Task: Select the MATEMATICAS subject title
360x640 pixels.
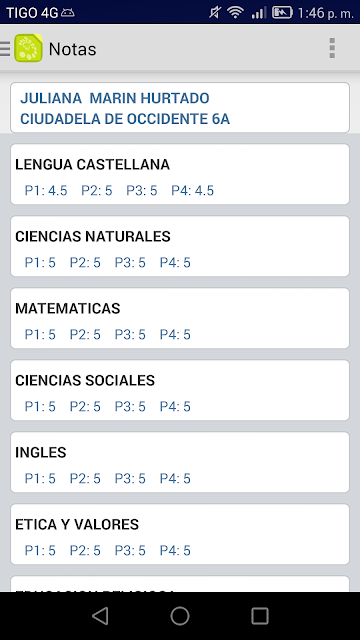Action: point(68,309)
